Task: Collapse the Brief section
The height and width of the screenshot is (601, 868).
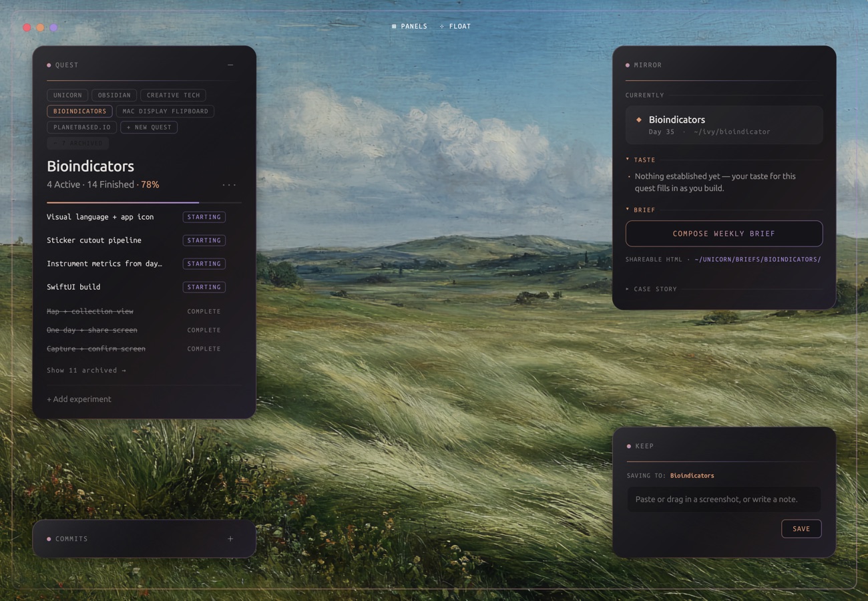Action: click(x=641, y=210)
